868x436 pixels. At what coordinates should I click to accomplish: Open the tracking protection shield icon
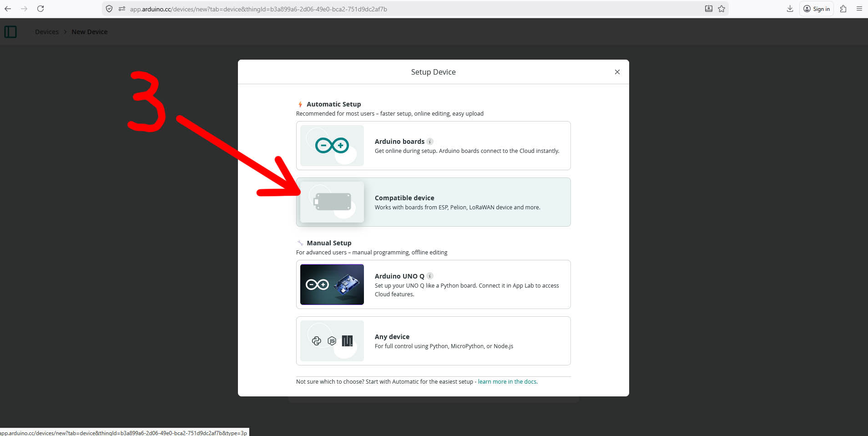coord(109,9)
